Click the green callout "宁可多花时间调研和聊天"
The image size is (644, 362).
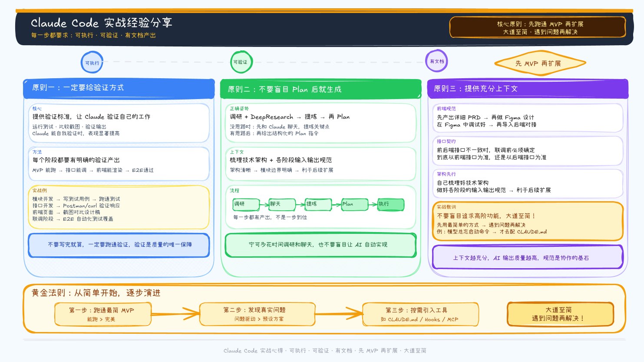pos(320,245)
